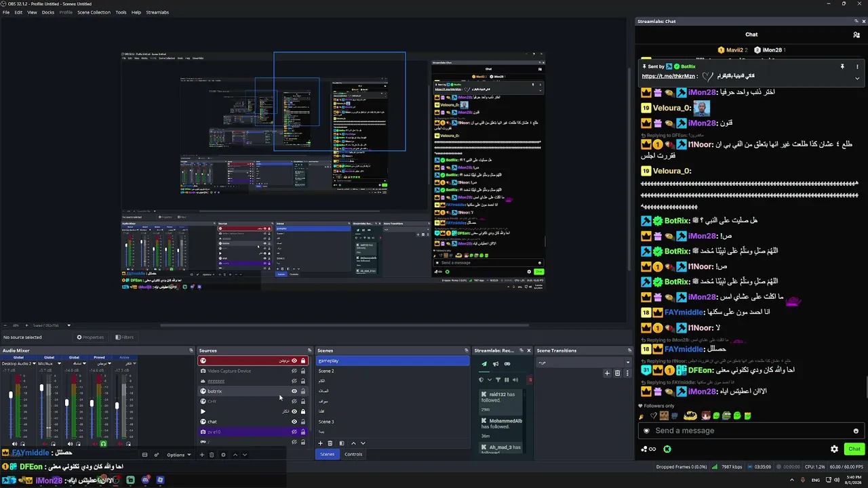Open pinned message three-dot options
This screenshot has height=488, width=868.
857,66
